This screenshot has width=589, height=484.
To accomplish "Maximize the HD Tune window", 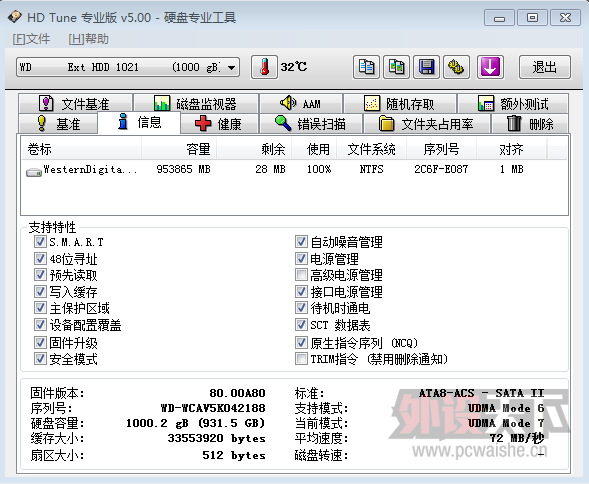I will coord(532,18).
